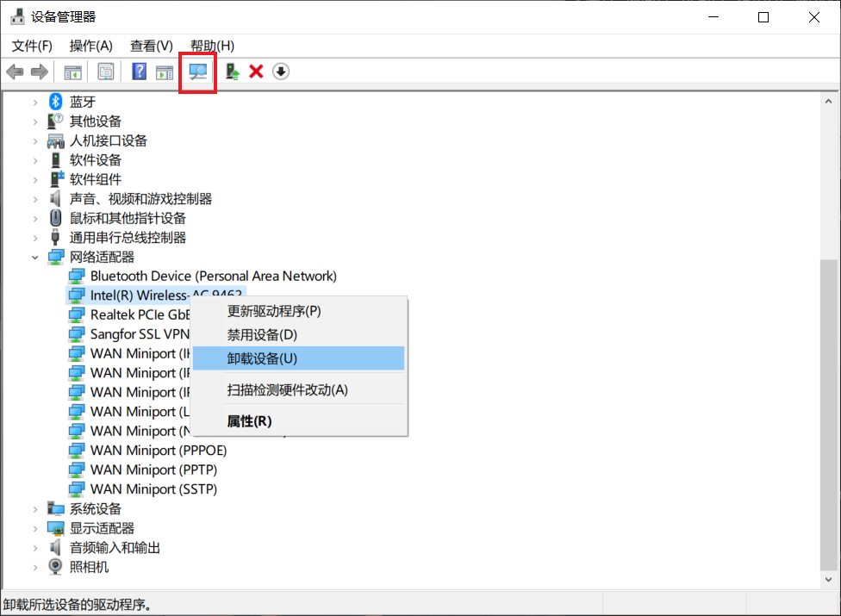Click the 人机接口设备 category icon
The width and height of the screenshot is (841, 616).
click(56, 141)
